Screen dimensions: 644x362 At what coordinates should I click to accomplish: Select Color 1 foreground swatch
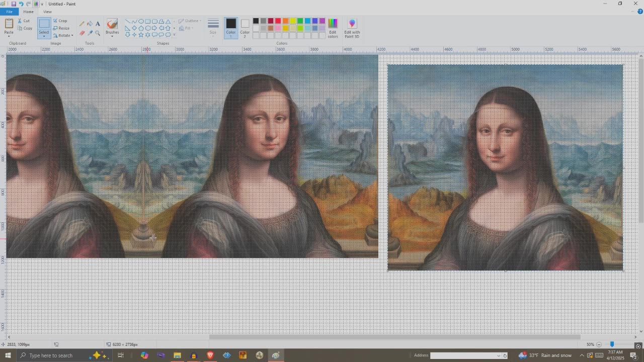click(x=231, y=29)
